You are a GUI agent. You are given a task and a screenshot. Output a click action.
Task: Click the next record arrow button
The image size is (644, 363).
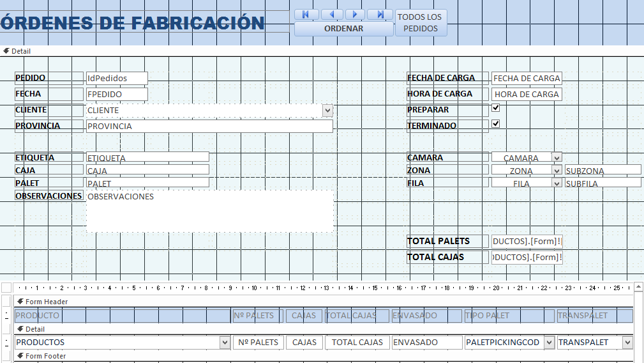[356, 14]
